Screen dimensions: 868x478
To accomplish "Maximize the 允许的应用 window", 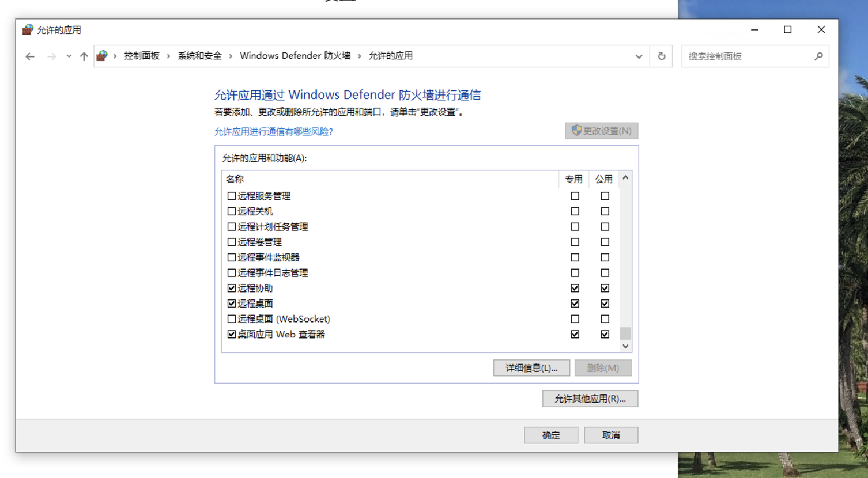I will click(x=788, y=30).
